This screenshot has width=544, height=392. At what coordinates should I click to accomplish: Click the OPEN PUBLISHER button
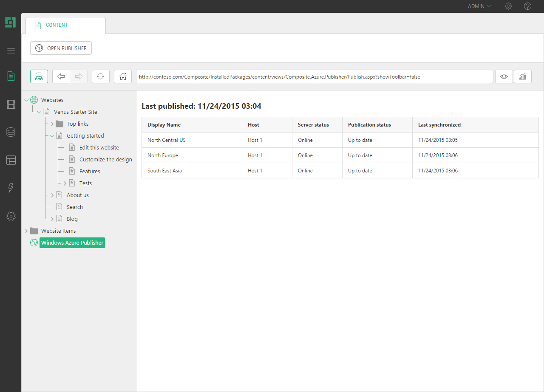coord(61,48)
